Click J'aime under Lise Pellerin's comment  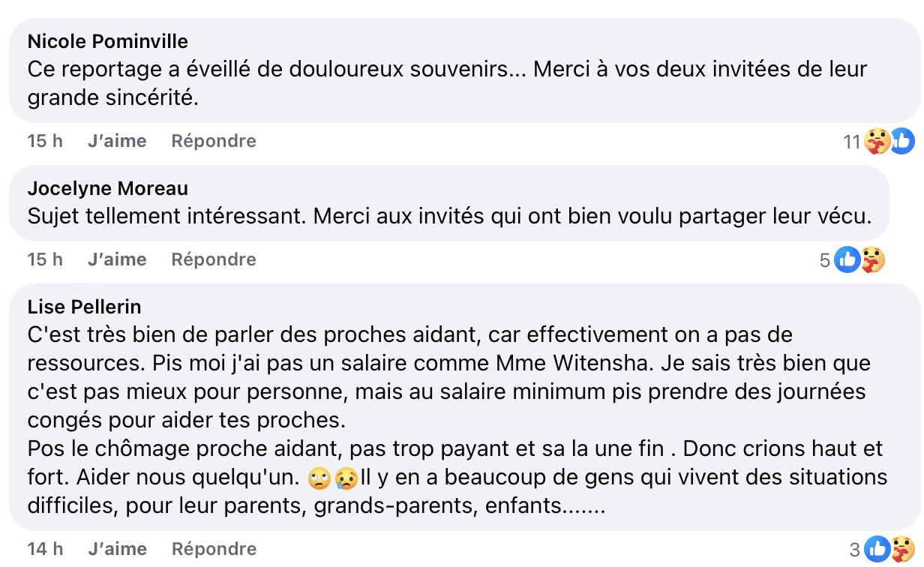116,548
